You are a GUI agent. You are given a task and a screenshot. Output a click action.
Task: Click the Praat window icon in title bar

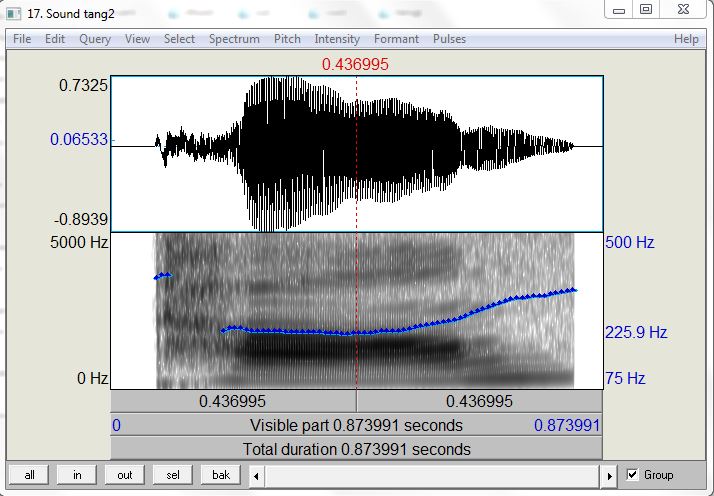(14, 13)
